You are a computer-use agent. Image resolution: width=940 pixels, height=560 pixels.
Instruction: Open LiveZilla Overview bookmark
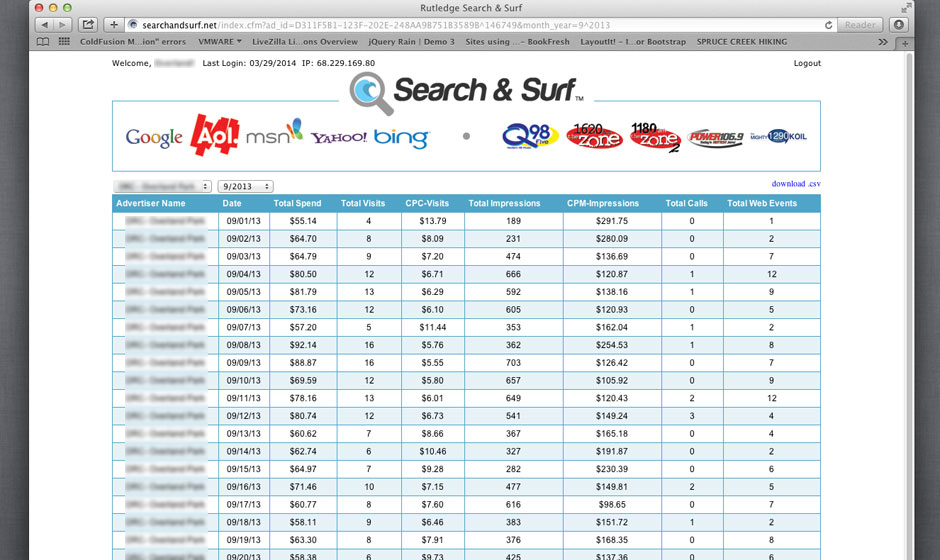pos(305,42)
